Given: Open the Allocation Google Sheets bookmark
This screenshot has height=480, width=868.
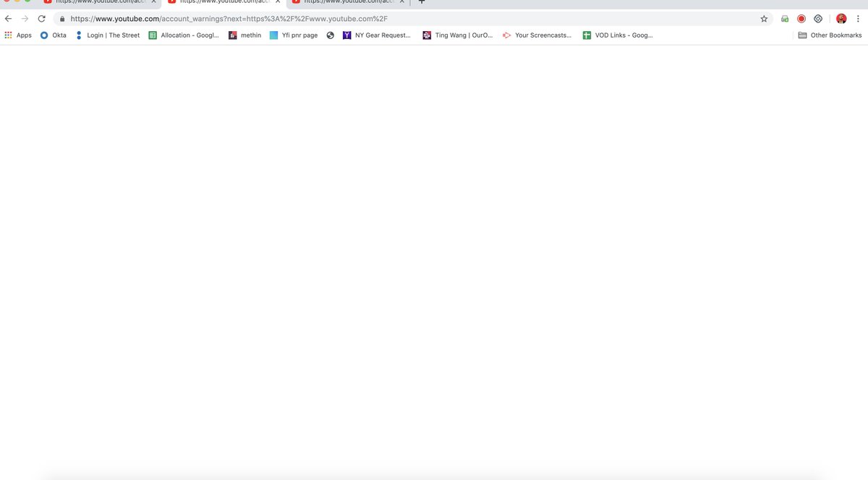Looking at the screenshot, I should tap(184, 35).
